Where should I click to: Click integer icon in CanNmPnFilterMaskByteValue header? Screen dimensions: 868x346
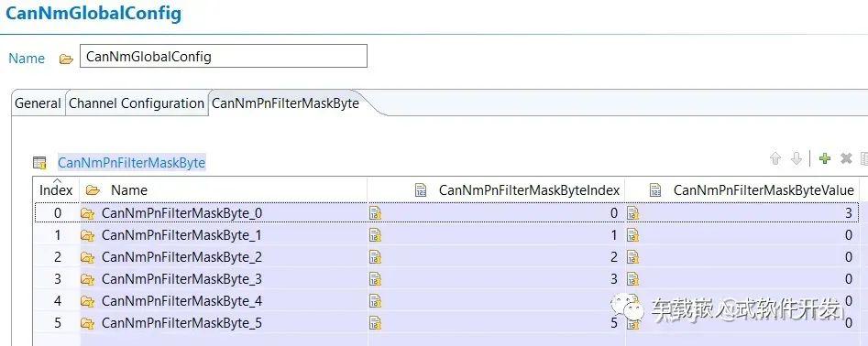(x=655, y=190)
